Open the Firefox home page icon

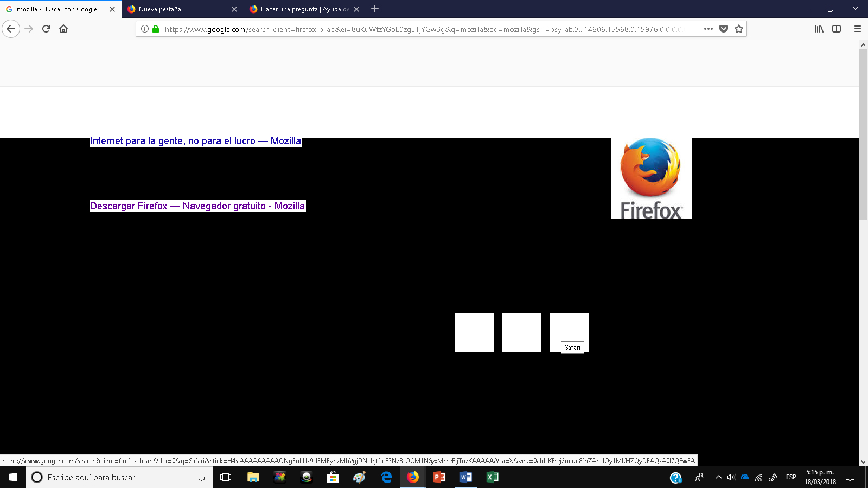click(64, 29)
